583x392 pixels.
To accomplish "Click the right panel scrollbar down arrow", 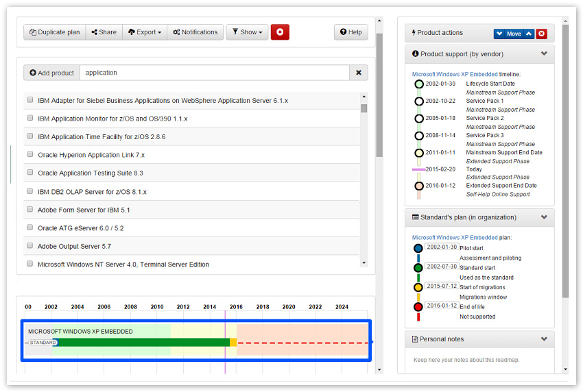I will pos(566,369).
